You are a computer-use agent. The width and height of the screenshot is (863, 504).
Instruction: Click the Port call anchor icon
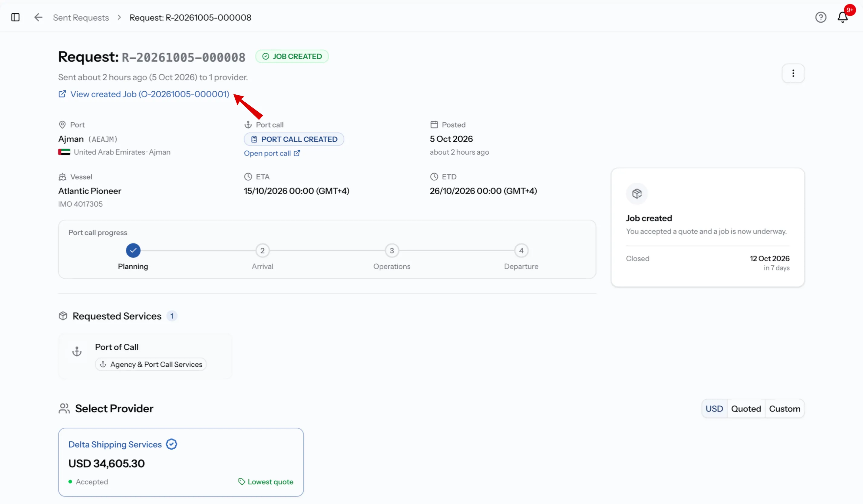248,125
